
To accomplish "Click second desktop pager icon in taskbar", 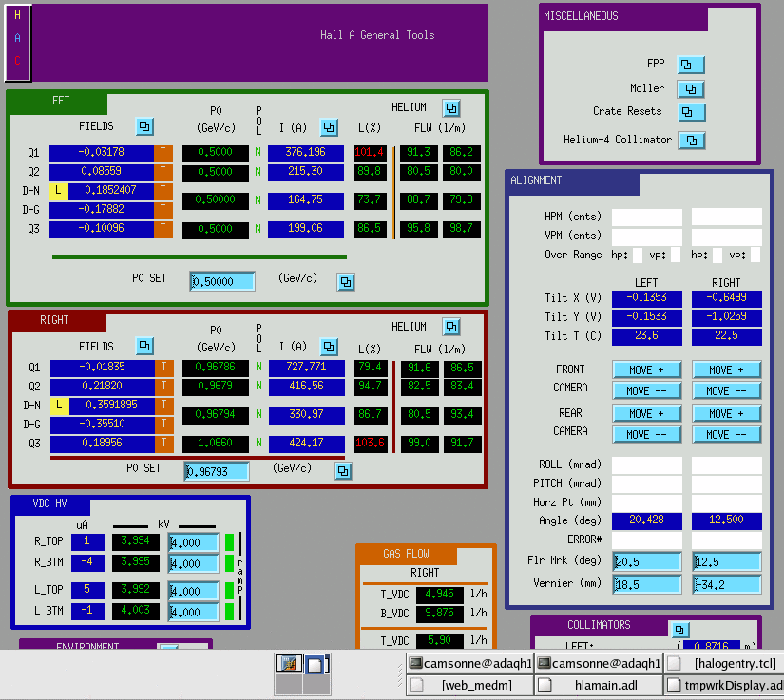I will click(x=316, y=665).
